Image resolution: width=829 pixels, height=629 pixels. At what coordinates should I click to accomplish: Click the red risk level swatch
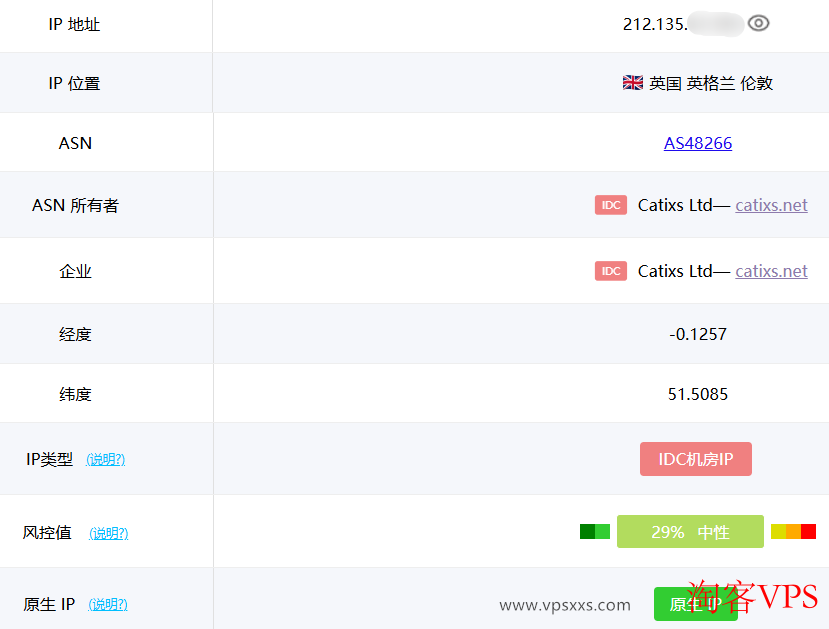pyautogui.click(x=809, y=532)
